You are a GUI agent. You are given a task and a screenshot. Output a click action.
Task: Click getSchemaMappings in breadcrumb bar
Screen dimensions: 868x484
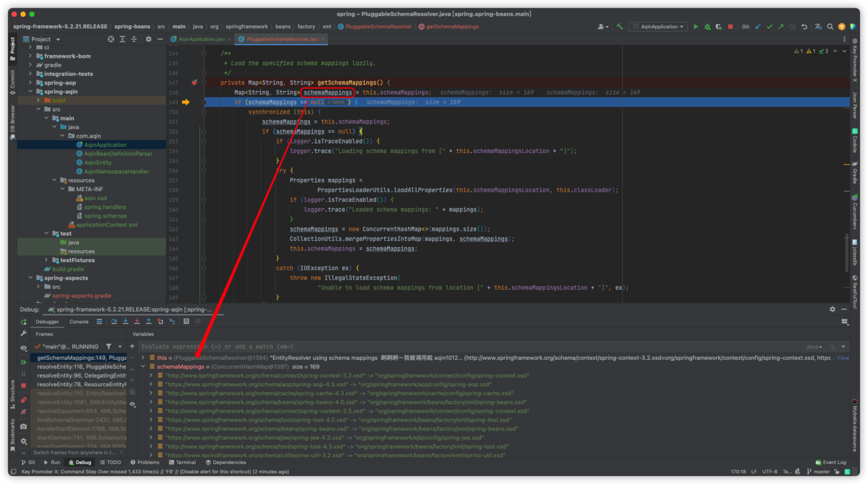click(x=448, y=27)
